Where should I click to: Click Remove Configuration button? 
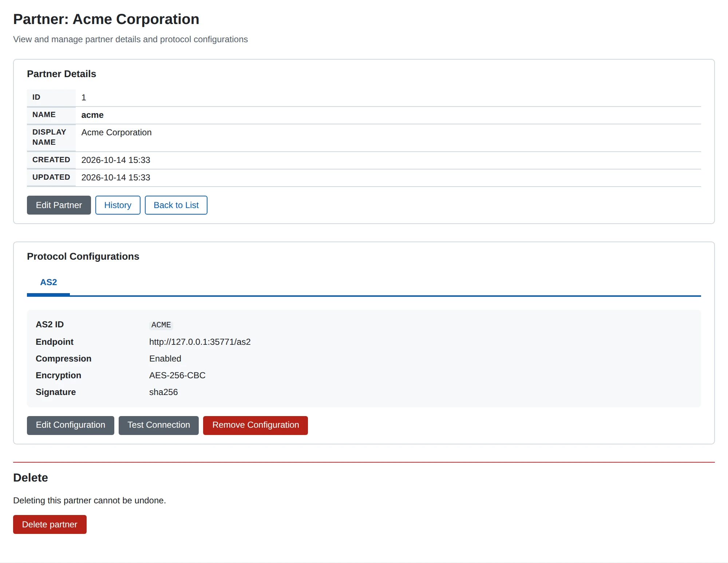pyautogui.click(x=255, y=425)
